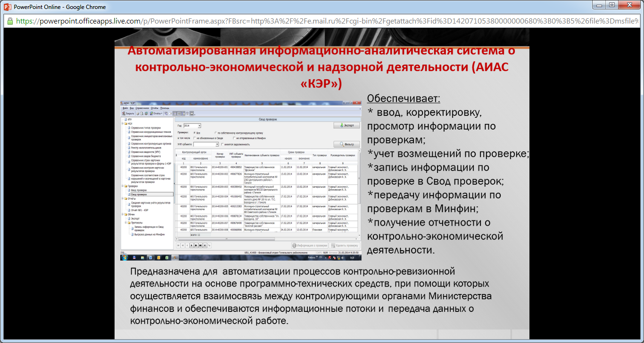Click the Удалить проверку button

345,245
